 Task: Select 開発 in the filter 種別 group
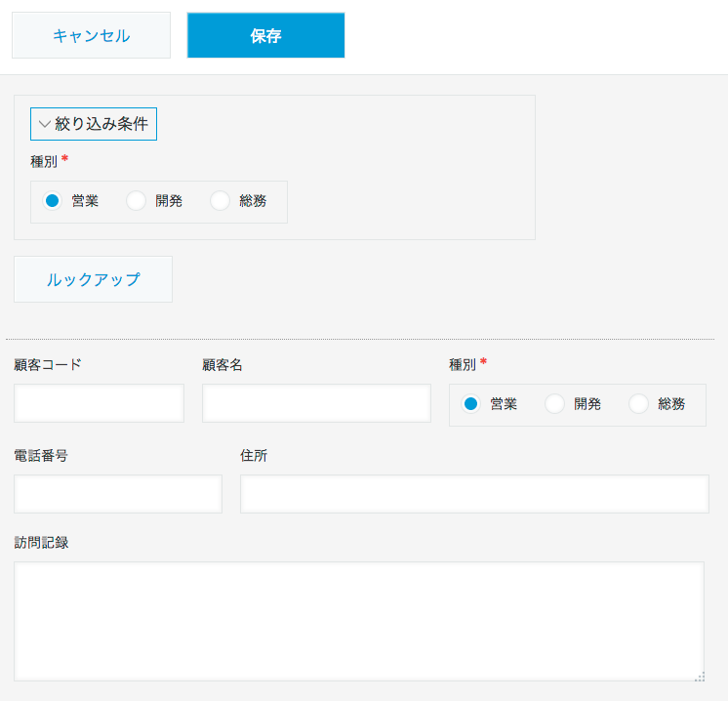tap(136, 201)
